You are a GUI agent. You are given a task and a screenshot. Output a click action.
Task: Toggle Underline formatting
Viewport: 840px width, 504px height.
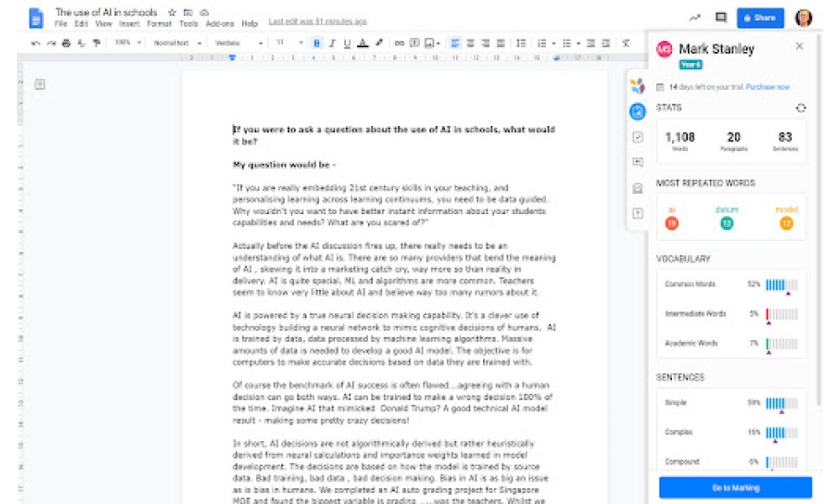pos(347,43)
